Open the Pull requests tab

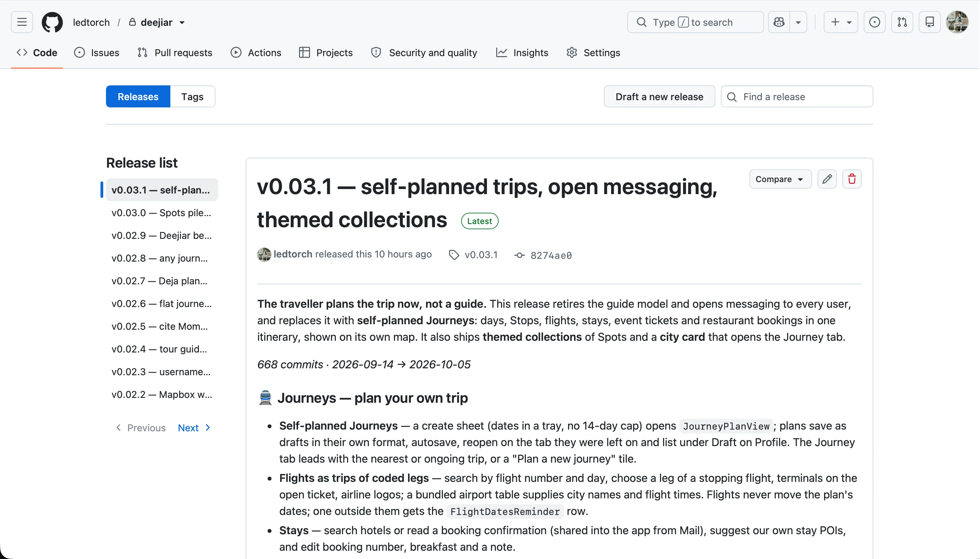(175, 53)
